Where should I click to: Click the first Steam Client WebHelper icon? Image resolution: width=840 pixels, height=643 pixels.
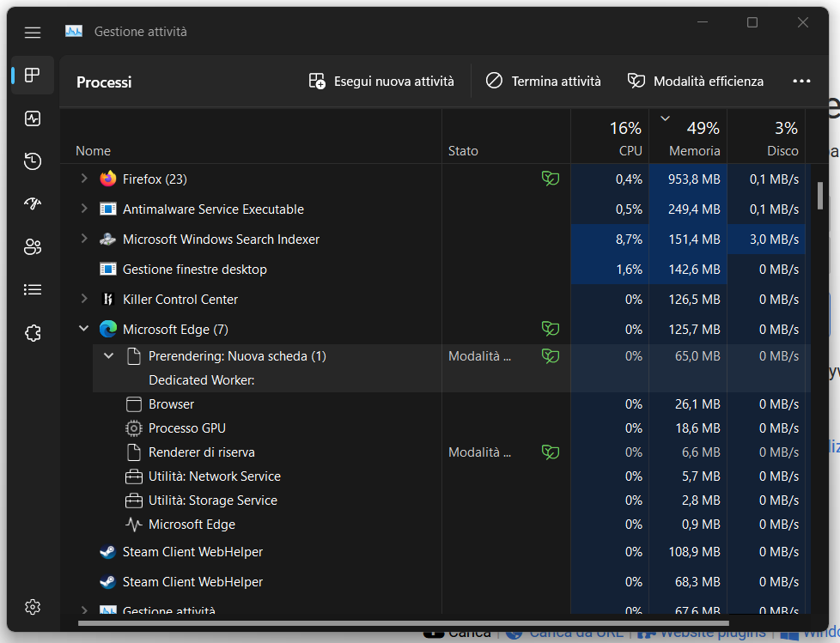(107, 552)
